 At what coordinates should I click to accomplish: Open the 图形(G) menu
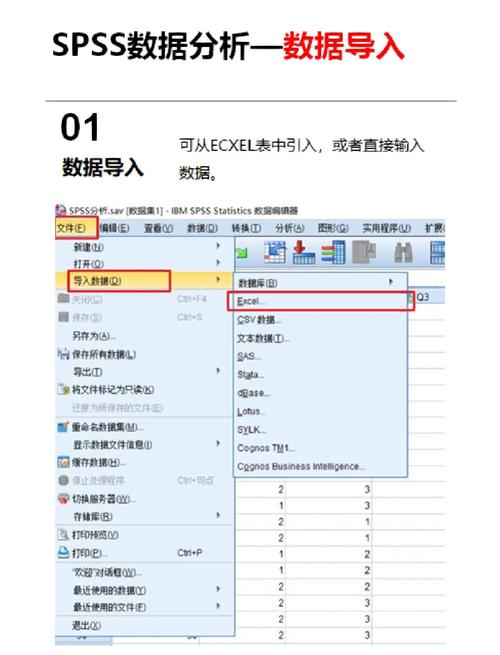[333, 228]
